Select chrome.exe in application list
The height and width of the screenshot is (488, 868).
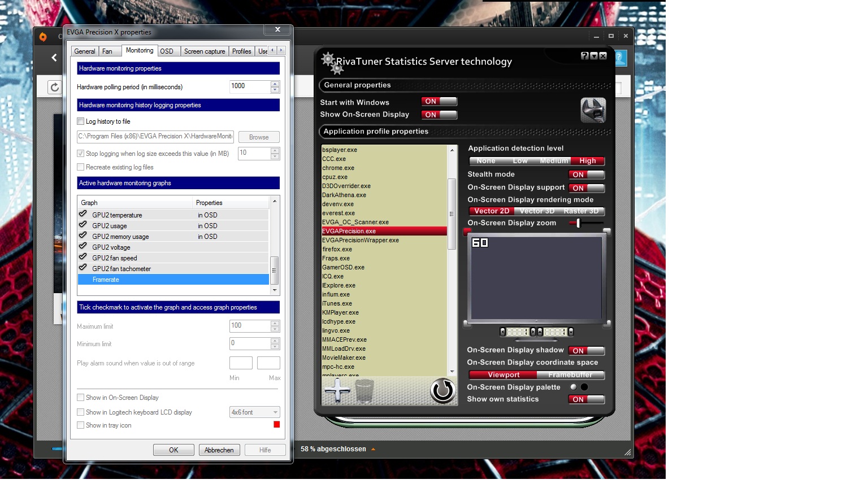384,168
